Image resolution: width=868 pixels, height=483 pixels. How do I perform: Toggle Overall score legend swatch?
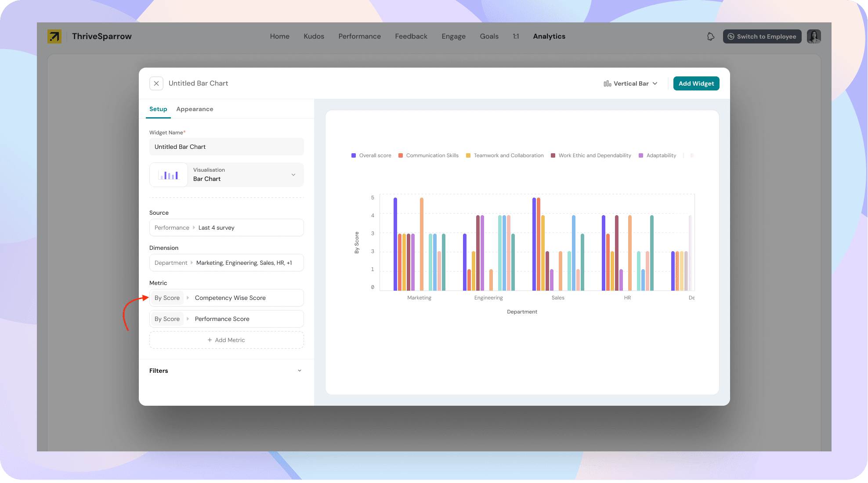pyautogui.click(x=354, y=155)
